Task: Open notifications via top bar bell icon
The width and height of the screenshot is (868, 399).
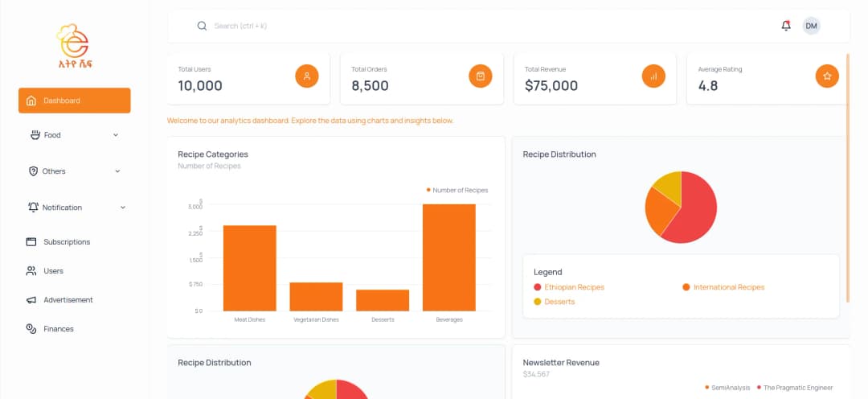Action: [786, 26]
